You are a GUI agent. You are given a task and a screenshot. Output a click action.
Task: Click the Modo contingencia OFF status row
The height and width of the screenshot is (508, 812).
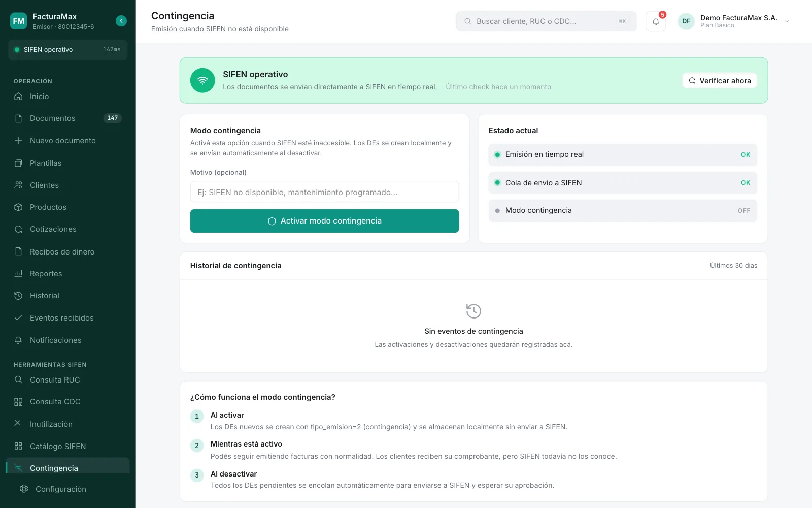(x=623, y=211)
